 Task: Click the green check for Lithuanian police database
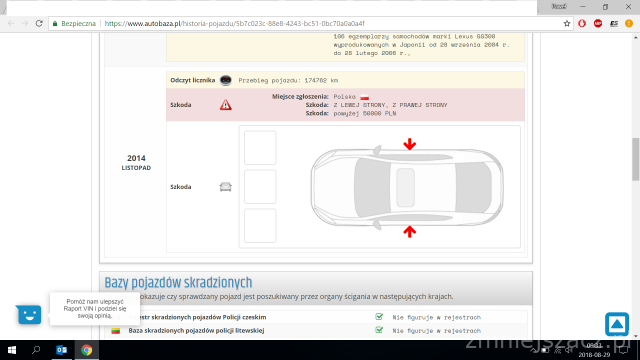(x=379, y=330)
